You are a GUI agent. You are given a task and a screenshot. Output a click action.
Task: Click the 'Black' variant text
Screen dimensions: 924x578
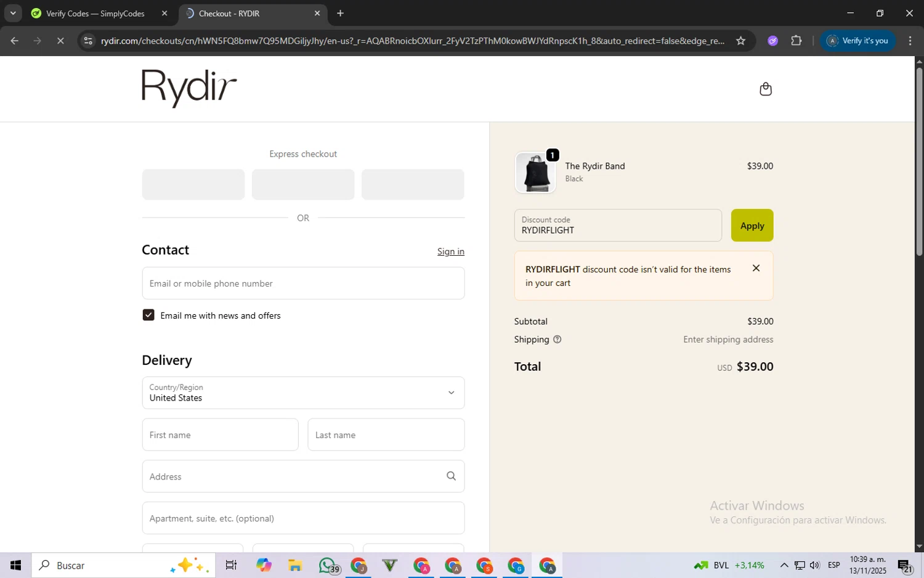coord(574,179)
